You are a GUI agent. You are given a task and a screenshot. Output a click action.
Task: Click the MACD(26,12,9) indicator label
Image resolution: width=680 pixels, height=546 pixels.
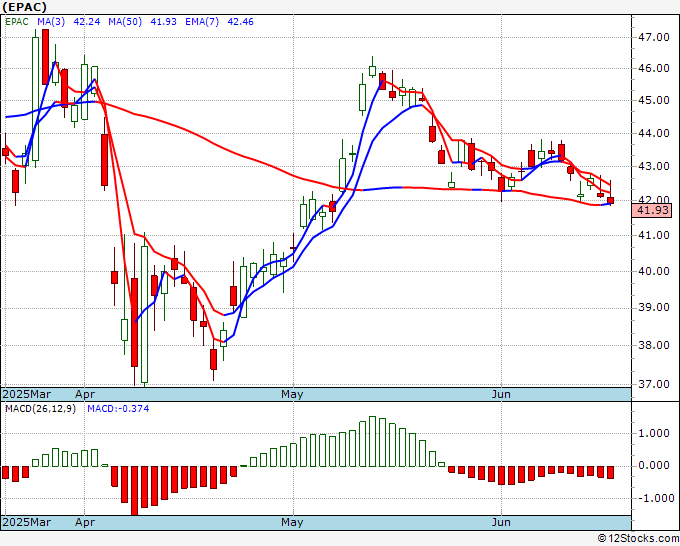click(x=40, y=409)
